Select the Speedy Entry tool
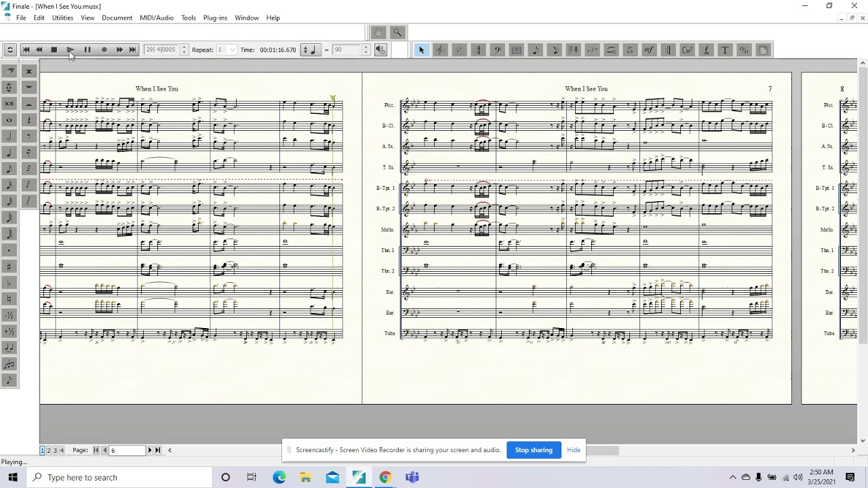Screen dimensions: 868x488 pos(554,49)
